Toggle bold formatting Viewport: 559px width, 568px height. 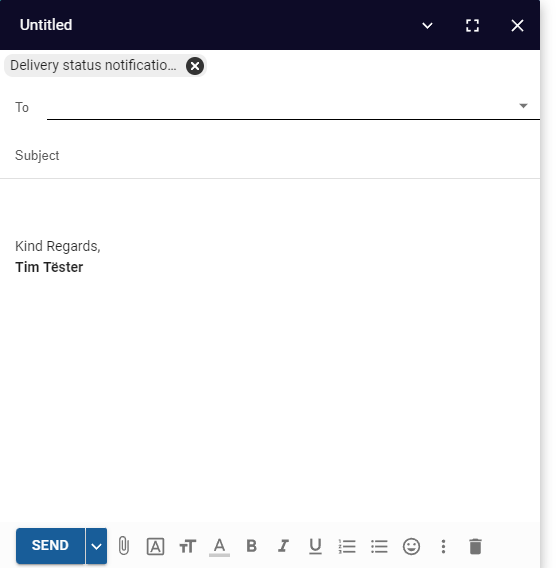point(251,546)
